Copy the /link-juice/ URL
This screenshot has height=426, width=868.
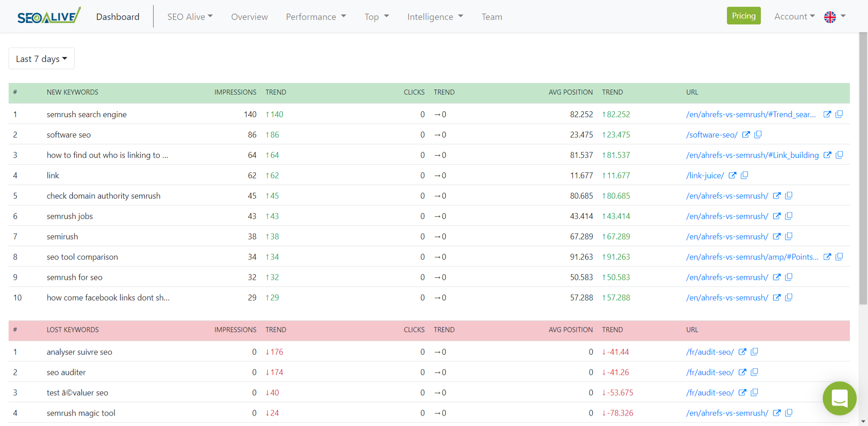click(x=745, y=175)
